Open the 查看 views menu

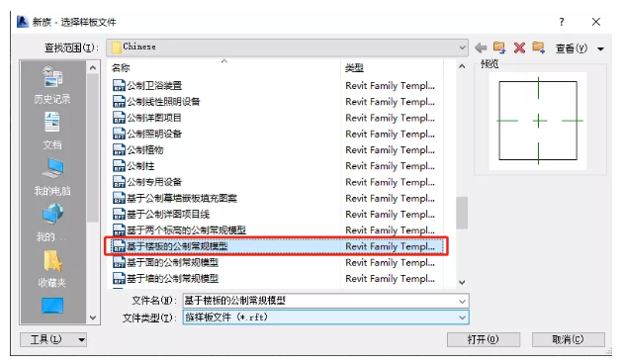[x=579, y=48]
